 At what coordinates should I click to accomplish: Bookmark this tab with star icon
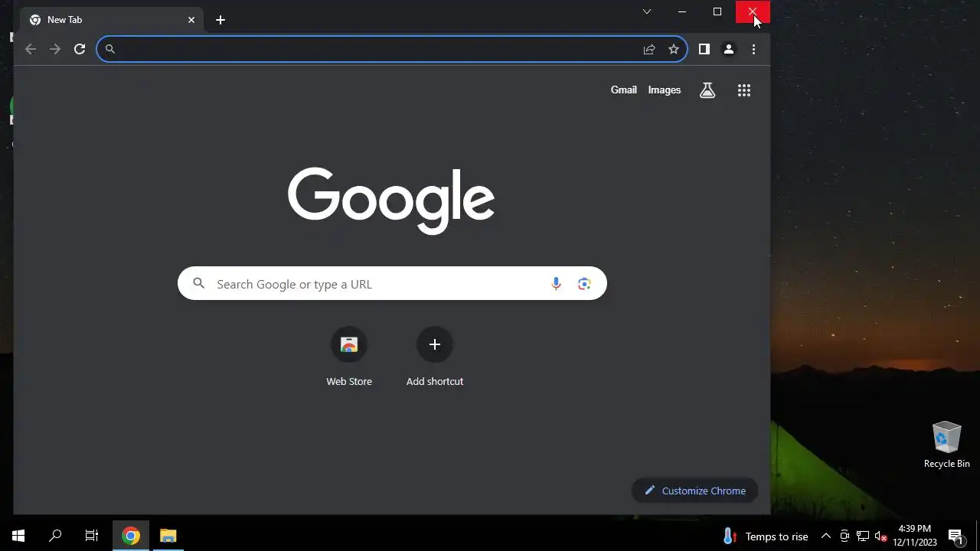click(674, 49)
